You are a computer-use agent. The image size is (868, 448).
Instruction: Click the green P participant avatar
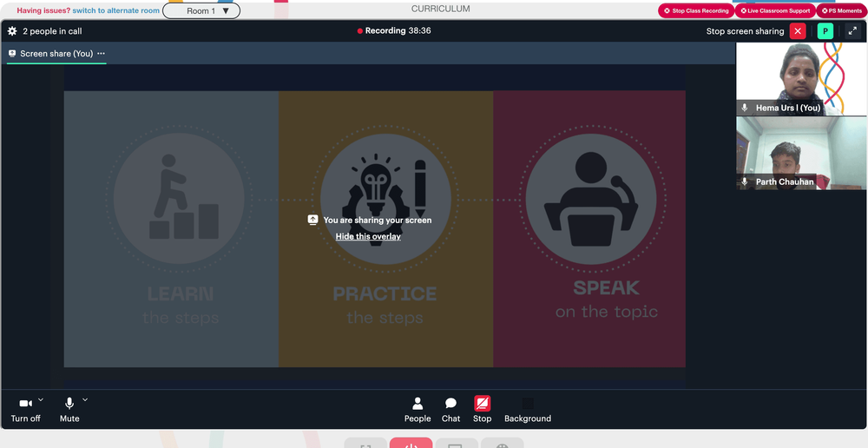click(x=825, y=31)
